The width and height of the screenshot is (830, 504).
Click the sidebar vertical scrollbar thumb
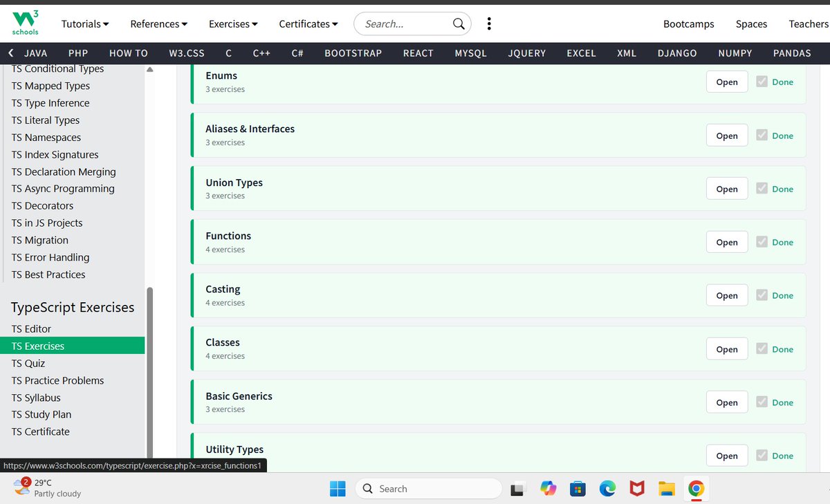[x=150, y=373]
